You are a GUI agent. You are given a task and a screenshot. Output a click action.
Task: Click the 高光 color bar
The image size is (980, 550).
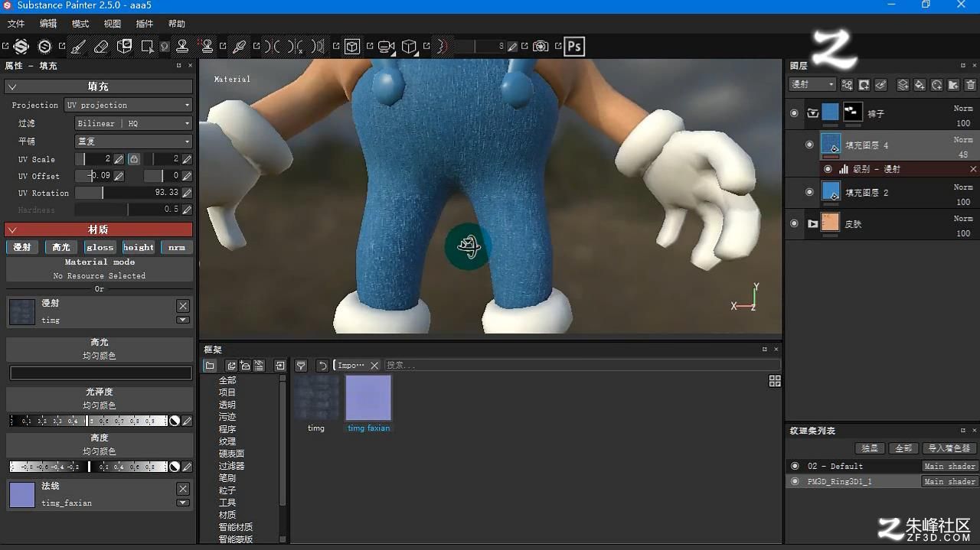(100, 373)
